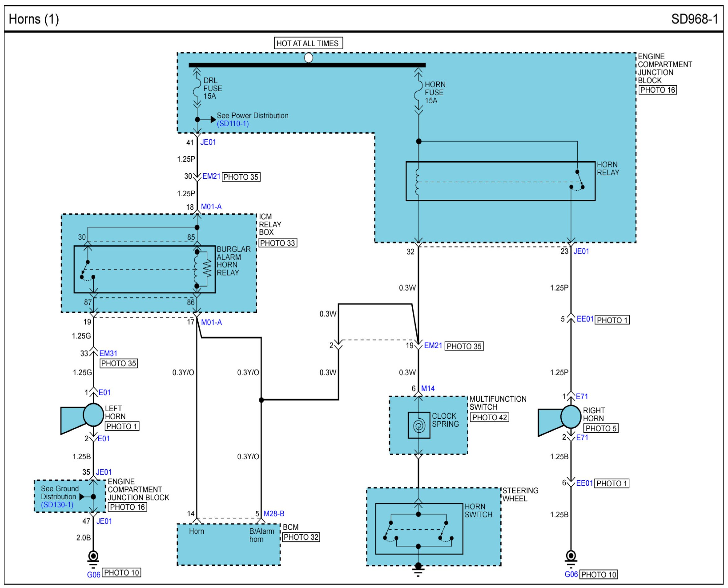Click the M28-B connector label

pyautogui.click(x=274, y=514)
